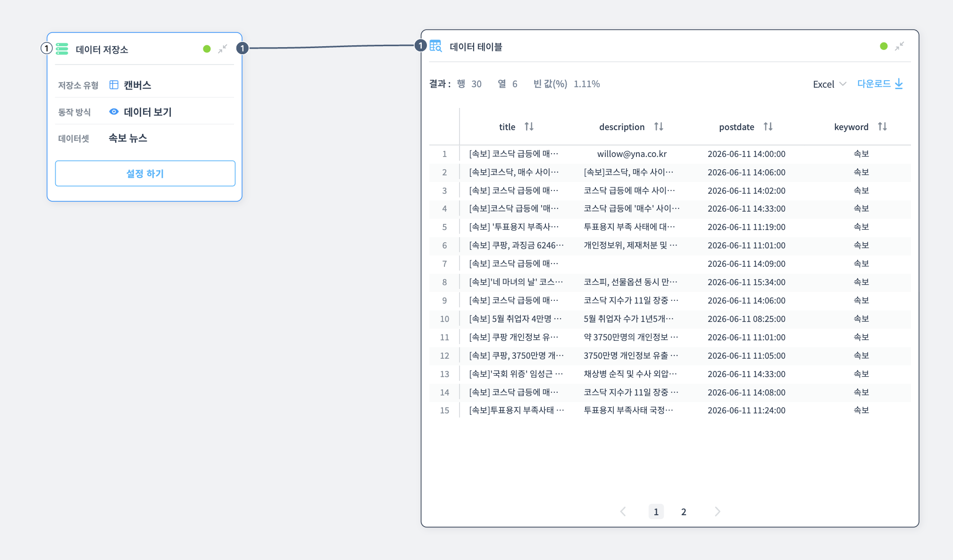Click the download arrow icon

899,84
